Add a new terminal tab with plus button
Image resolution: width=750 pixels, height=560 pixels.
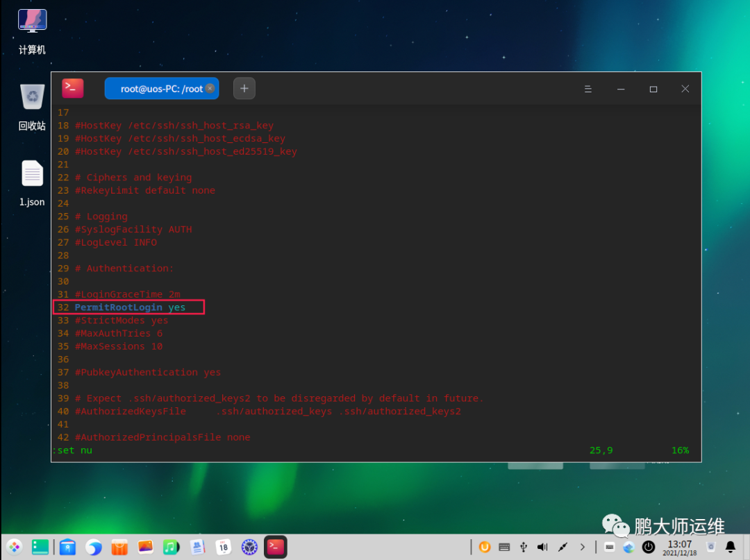tap(244, 88)
